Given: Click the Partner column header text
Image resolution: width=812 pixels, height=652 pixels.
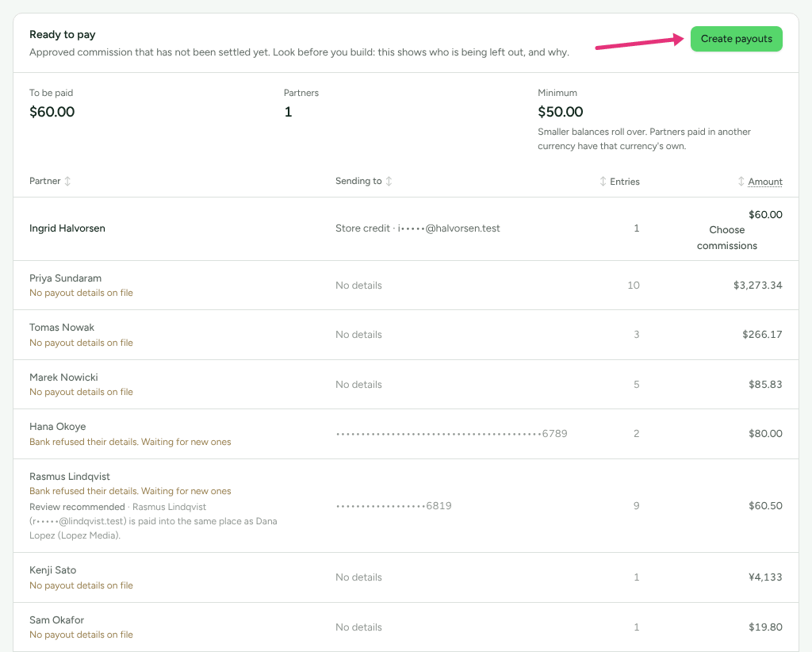Looking at the screenshot, I should tap(45, 182).
